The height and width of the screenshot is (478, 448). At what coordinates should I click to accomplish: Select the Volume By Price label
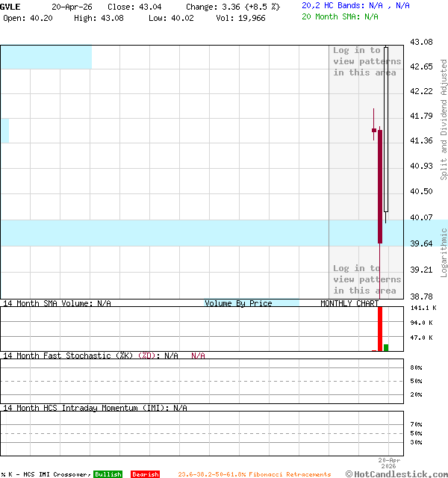[238, 303]
